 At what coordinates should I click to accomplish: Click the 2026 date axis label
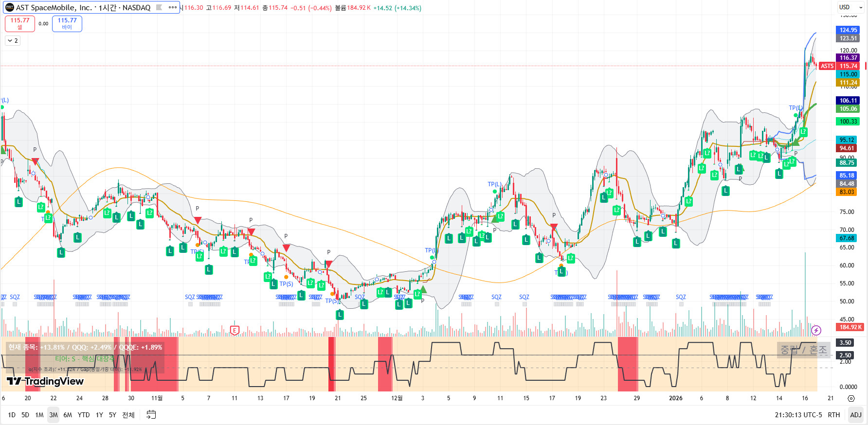pos(676,398)
